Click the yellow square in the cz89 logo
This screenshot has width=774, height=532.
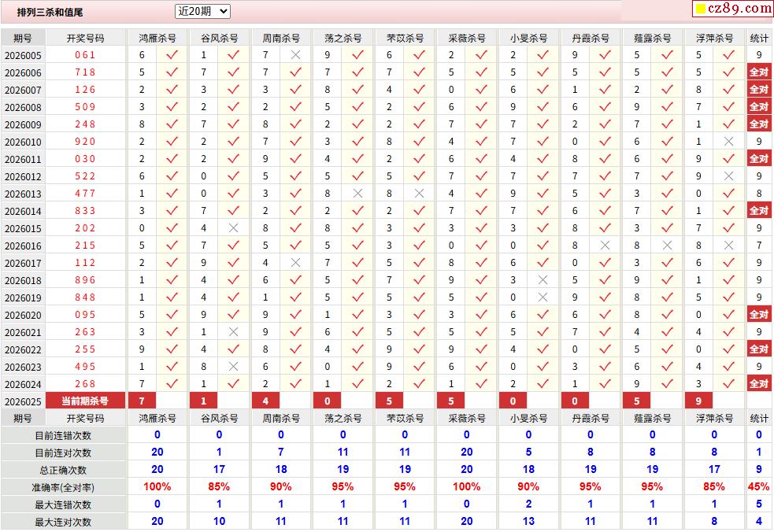[700, 9]
